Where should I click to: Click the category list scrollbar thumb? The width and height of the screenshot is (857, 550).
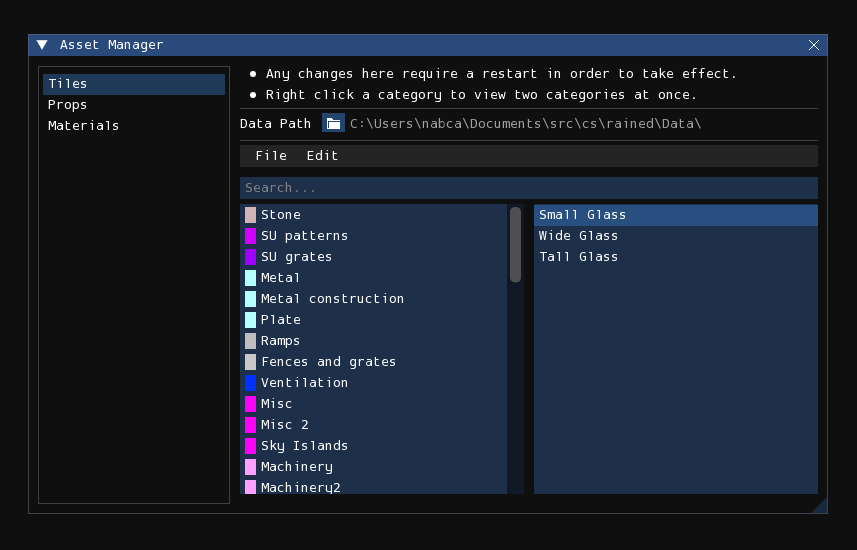click(x=515, y=245)
